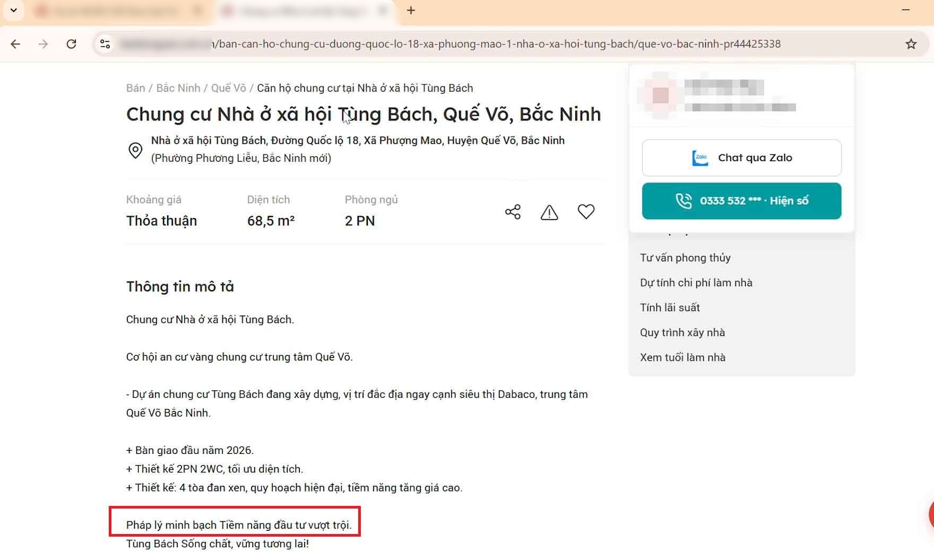This screenshot has width=934, height=560.
Task: Click the line 'Cơ hội an cư vàng chung cư trung tâm Quế Võ.'
Action: [239, 357]
